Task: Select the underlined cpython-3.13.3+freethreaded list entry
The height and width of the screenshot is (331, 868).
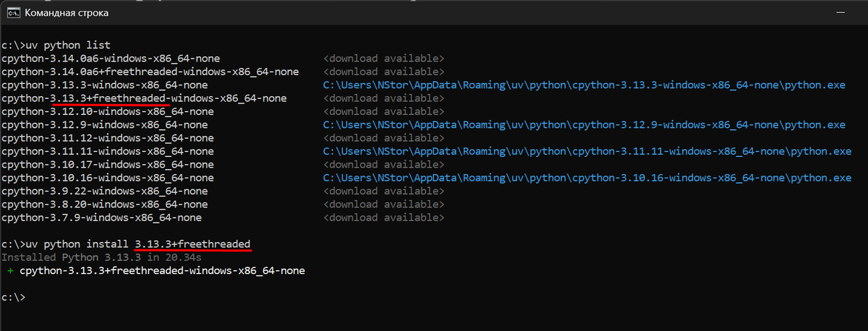Action: [x=144, y=98]
